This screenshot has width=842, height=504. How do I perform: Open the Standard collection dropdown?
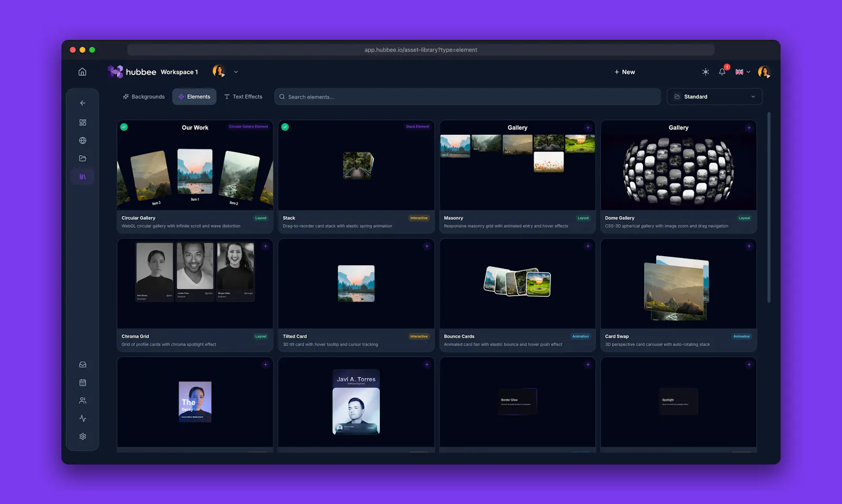(x=715, y=97)
